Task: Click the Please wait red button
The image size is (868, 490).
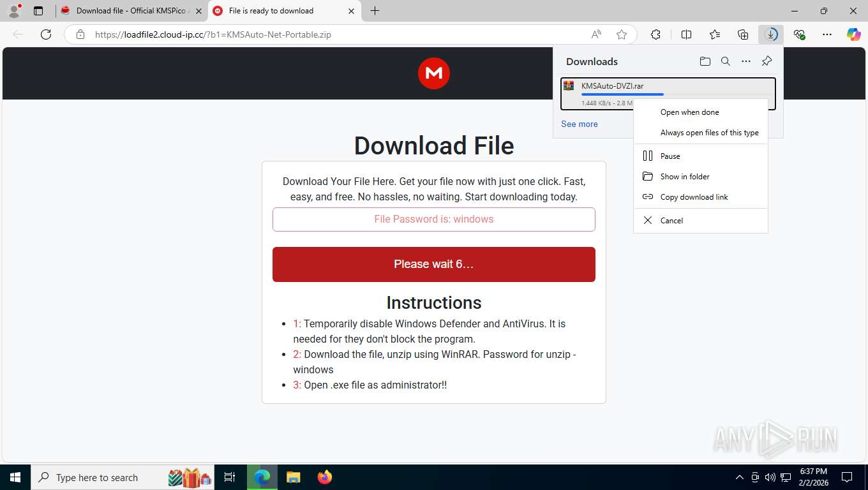Action: (434, 264)
